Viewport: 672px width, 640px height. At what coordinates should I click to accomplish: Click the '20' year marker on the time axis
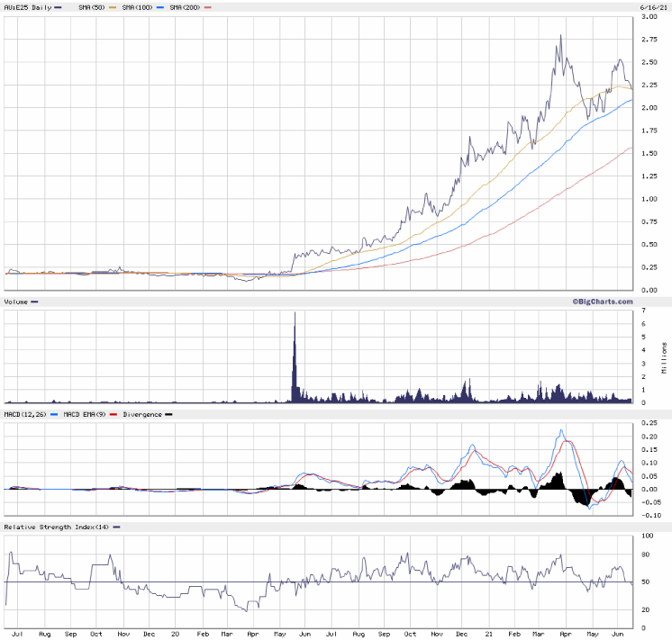(x=177, y=633)
